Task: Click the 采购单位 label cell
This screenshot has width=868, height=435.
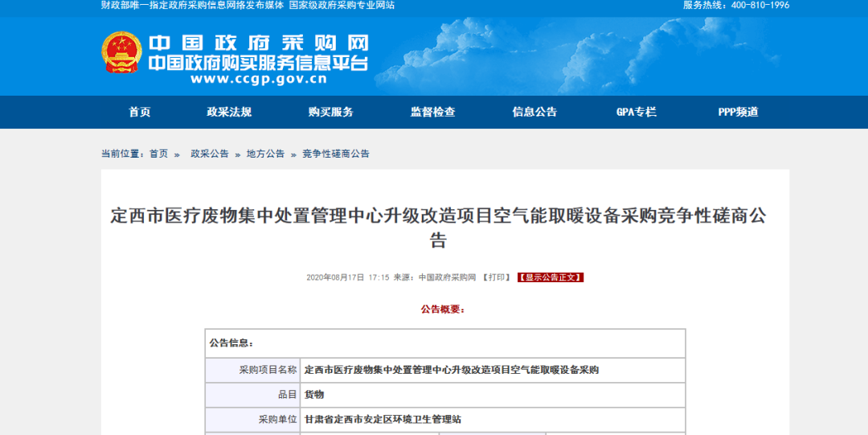Action: click(253, 420)
